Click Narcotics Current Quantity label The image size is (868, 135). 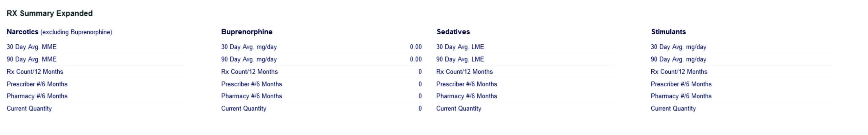29,108
